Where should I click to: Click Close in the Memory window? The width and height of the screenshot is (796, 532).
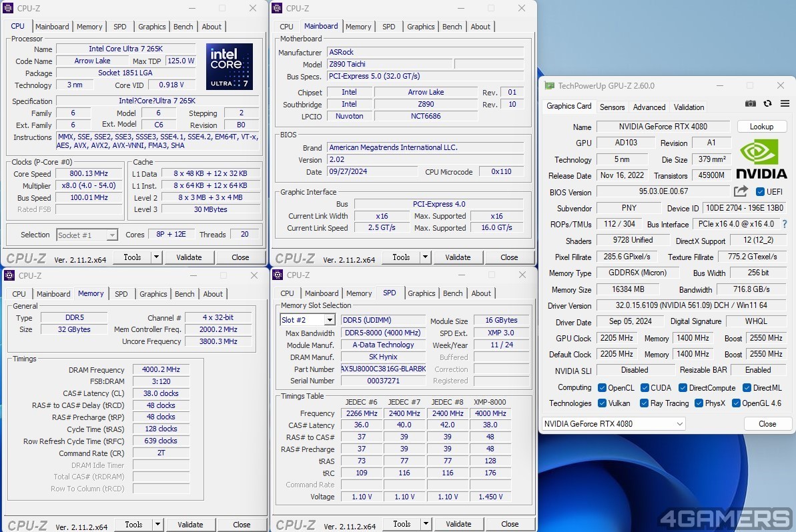click(x=242, y=525)
